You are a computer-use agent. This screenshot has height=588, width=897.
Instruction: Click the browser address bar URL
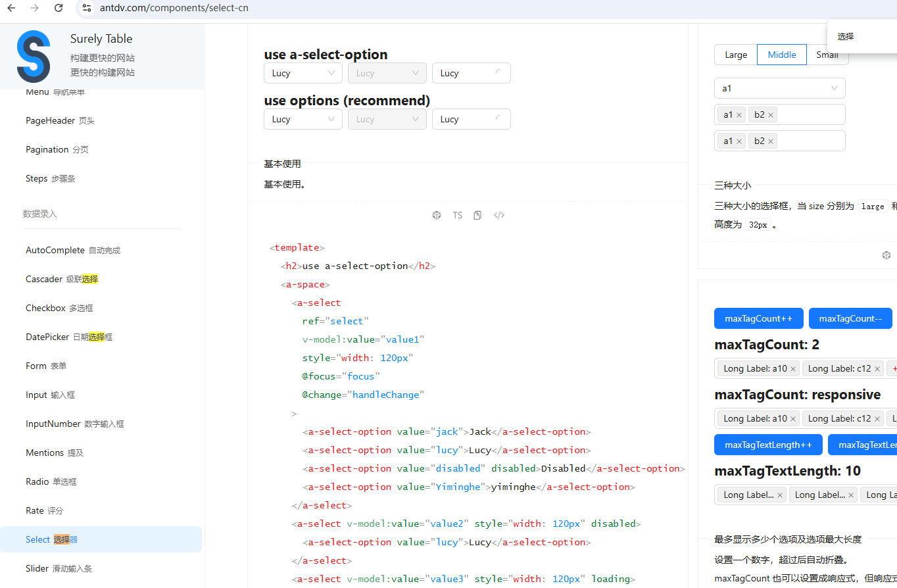pyautogui.click(x=174, y=8)
